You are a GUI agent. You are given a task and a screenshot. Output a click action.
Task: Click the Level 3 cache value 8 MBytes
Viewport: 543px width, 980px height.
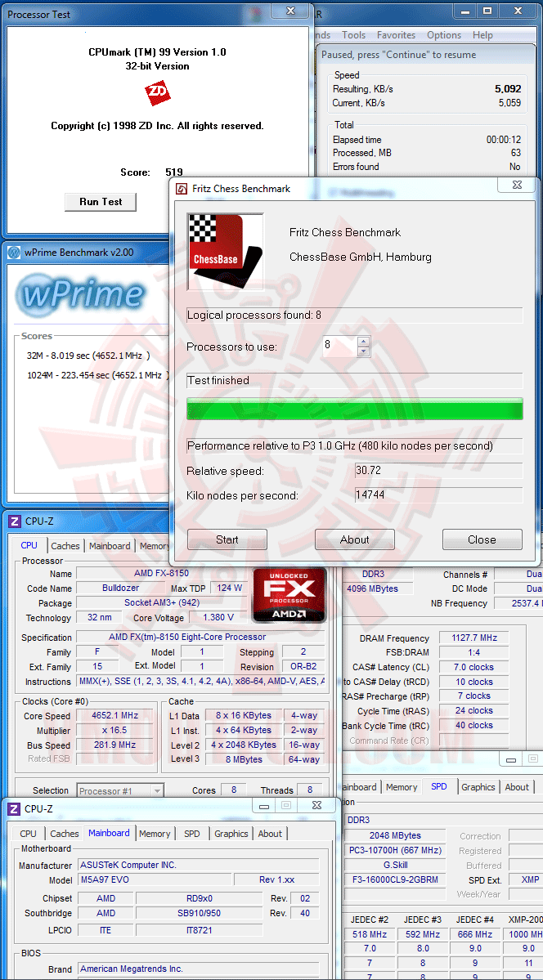[243, 759]
